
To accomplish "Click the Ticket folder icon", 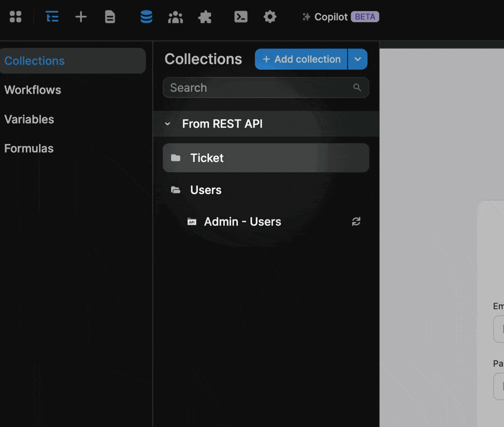I will click(x=175, y=158).
